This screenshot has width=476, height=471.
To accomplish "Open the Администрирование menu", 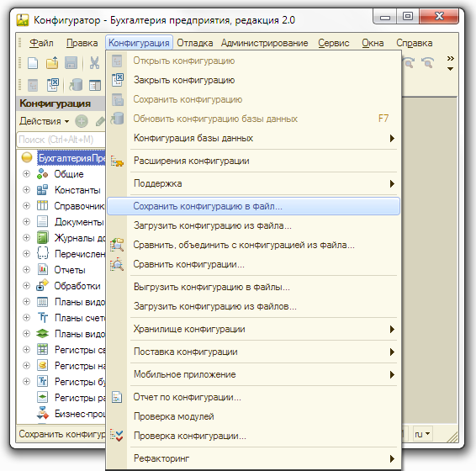I will (x=264, y=43).
